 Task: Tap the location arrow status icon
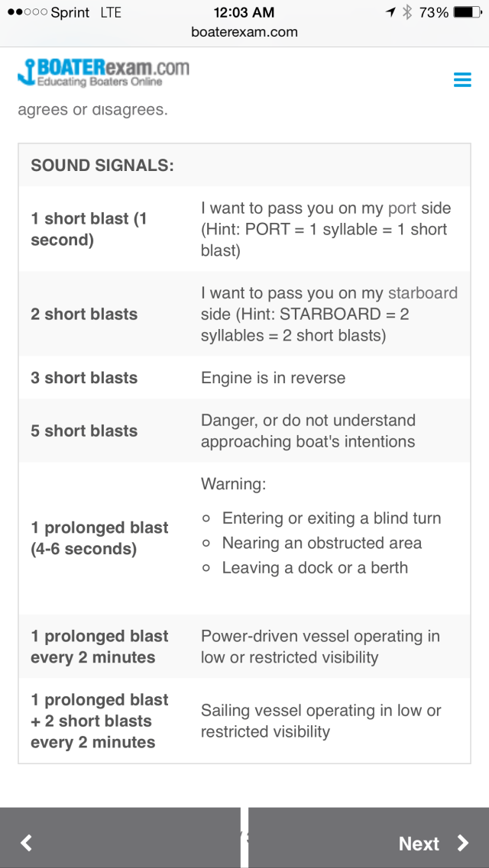coord(391,12)
